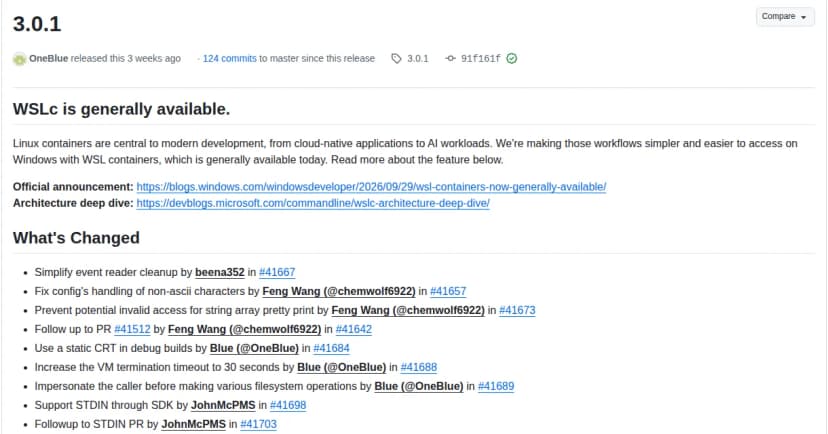
Task: Open pull request #41673
Action: (x=517, y=310)
